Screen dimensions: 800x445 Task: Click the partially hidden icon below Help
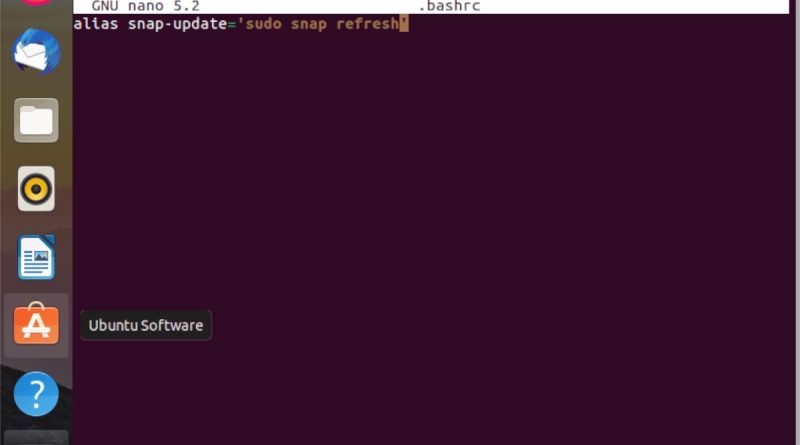click(36, 438)
